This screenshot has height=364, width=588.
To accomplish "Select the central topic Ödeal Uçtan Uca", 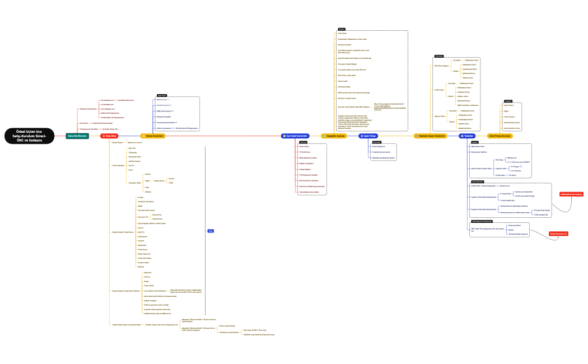I will (x=31, y=136).
